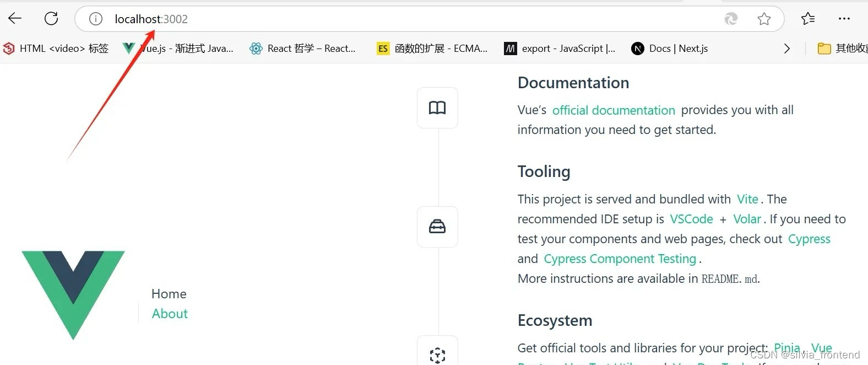The image size is (868, 365).
Task: Follow the Volar link
Action: point(747,219)
